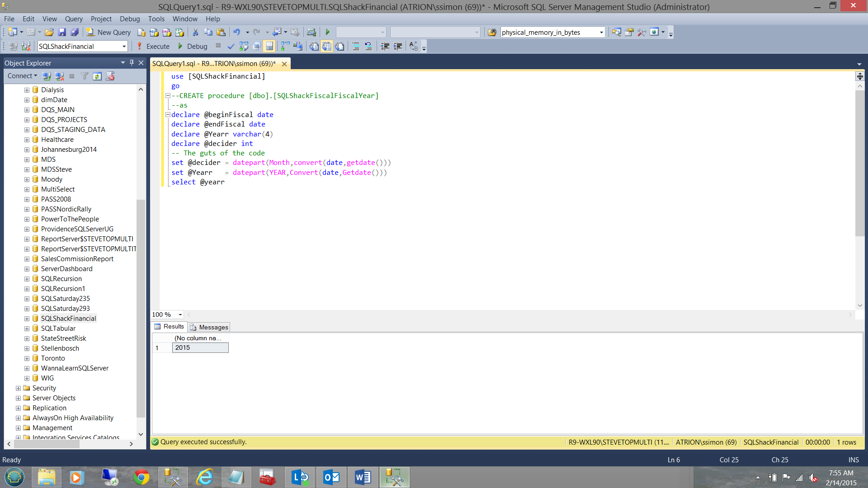Click the Word icon in taskbar
The image size is (868, 488).
click(363, 477)
